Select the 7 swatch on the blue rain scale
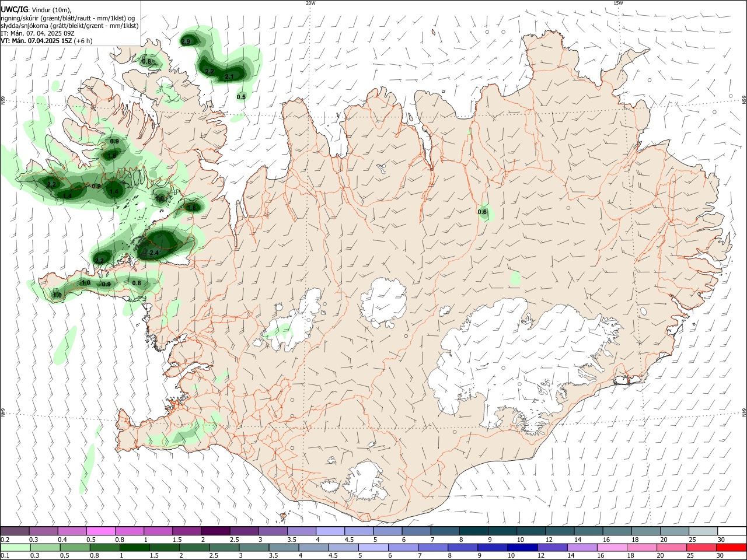This screenshot has height=560, width=747. click(x=432, y=547)
